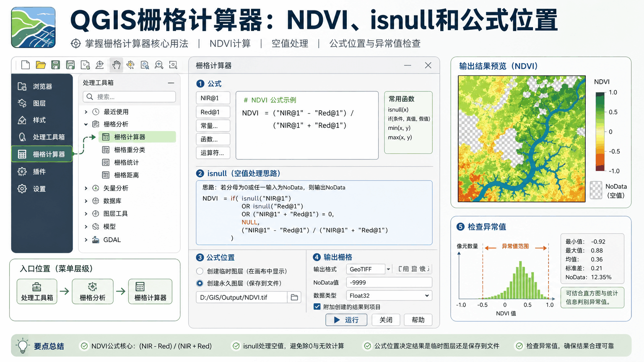Click the 栅格重分类 tool icon
644x362 pixels.
[x=106, y=150]
